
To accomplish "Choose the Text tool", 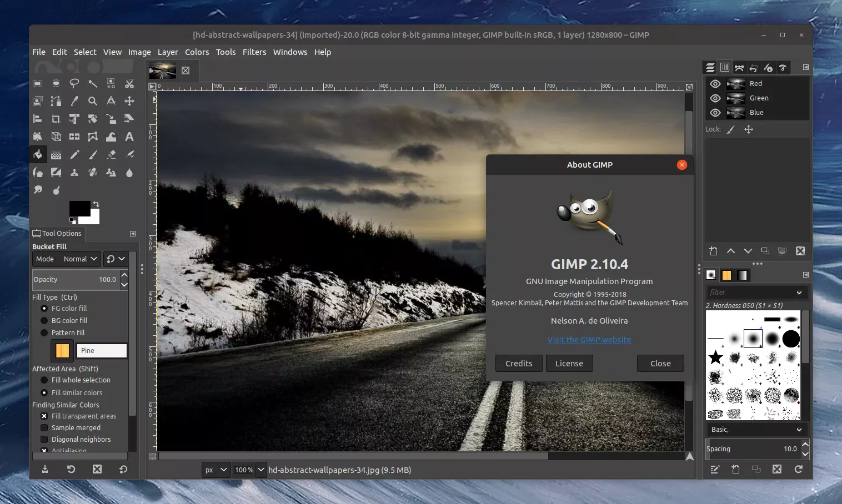I will pos(129,137).
